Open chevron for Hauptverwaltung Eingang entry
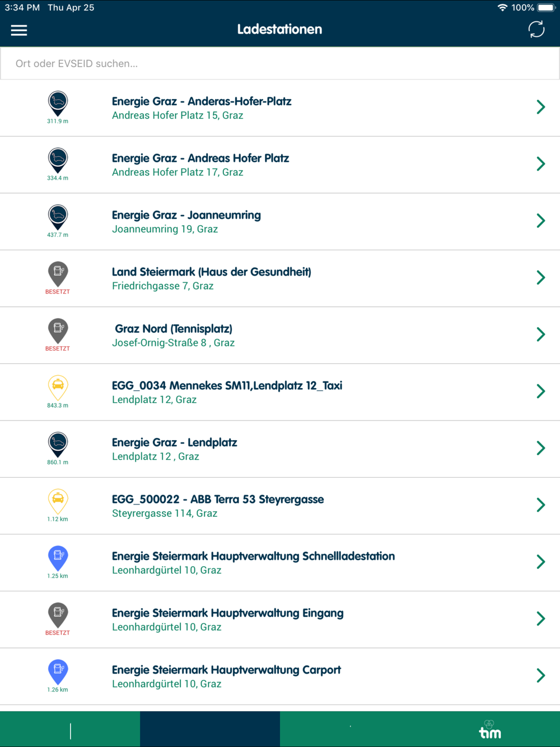This screenshot has height=747, width=560. (540, 619)
